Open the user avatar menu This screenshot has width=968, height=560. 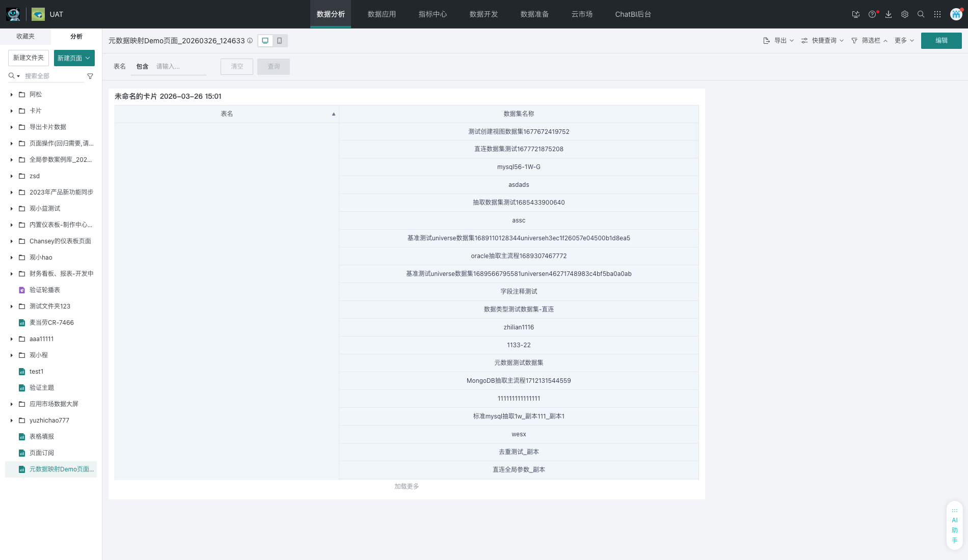tap(956, 14)
